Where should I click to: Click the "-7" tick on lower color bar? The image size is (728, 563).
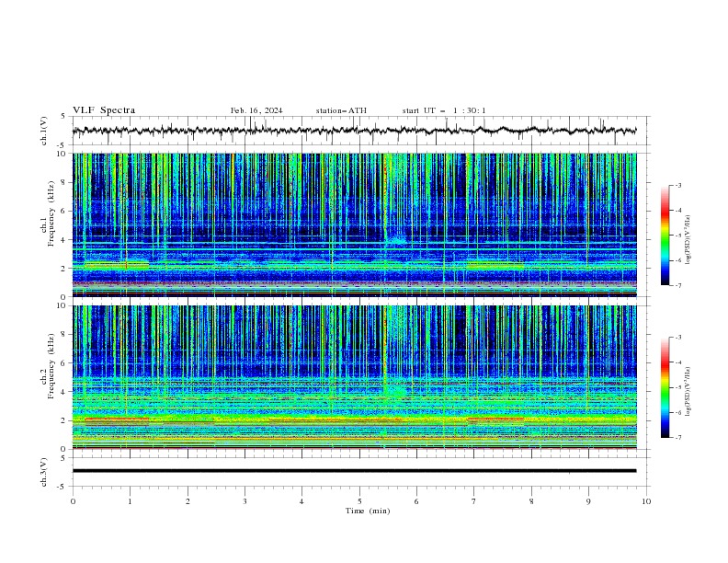tap(678, 437)
